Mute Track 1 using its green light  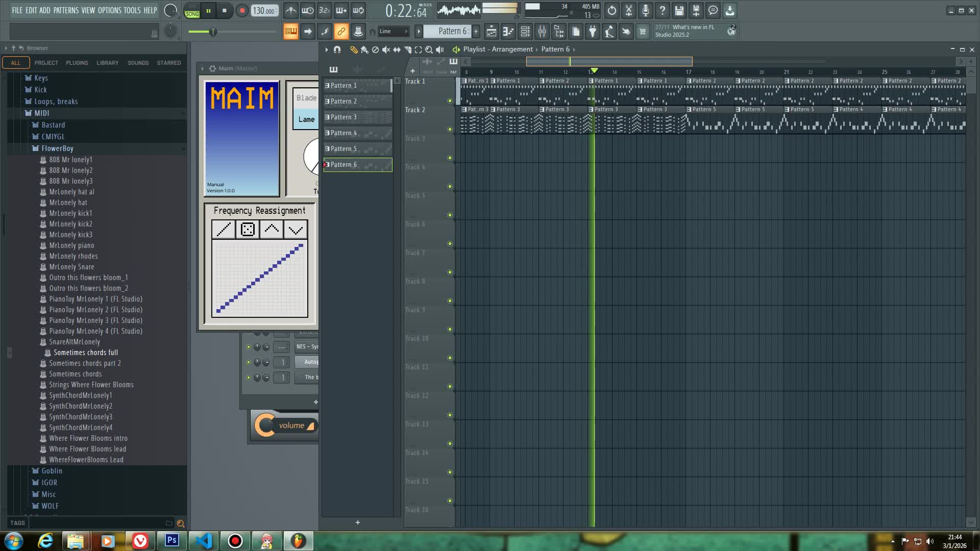450,101
